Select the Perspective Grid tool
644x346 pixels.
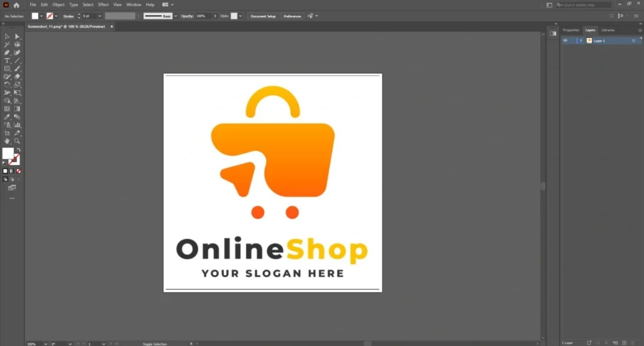[x=17, y=101]
